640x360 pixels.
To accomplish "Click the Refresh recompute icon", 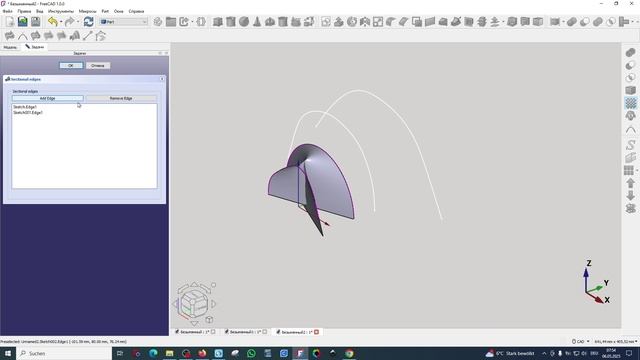I will pyautogui.click(x=88, y=22).
